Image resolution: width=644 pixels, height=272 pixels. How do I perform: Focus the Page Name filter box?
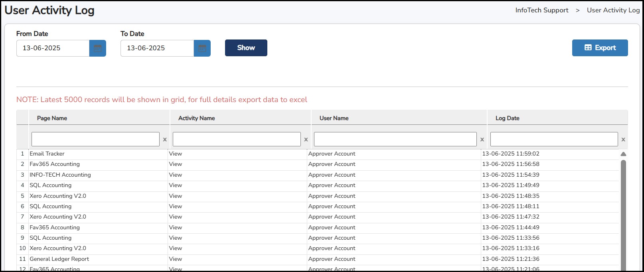(95, 139)
